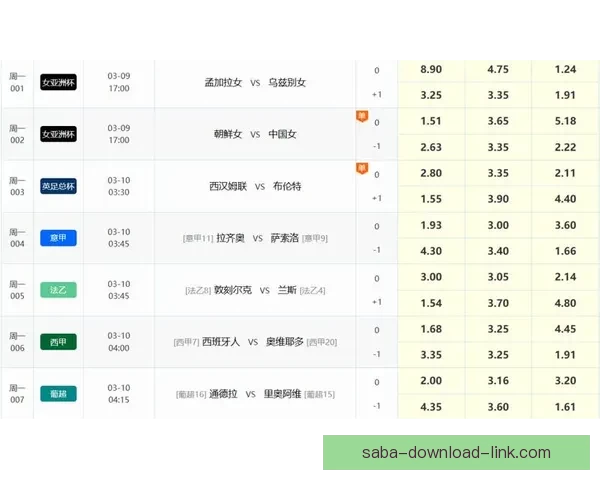Pick odds 4.45 for 奥维耶多 win
Viewport: 600px width, 480px height.
[565, 329]
